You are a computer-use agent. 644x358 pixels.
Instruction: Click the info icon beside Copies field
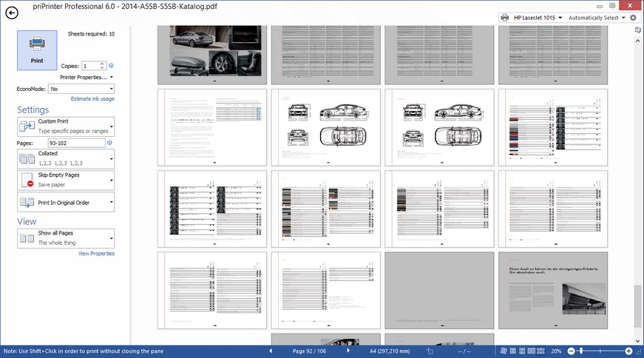click(x=111, y=66)
